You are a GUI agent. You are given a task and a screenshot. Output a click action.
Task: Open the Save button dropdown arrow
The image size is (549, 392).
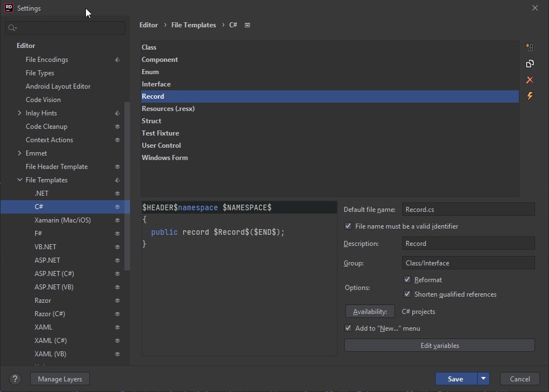click(484, 379)
